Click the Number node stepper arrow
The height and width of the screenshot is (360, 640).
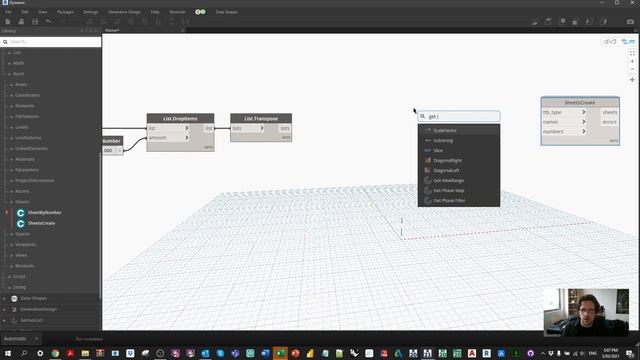coord(120,151)
